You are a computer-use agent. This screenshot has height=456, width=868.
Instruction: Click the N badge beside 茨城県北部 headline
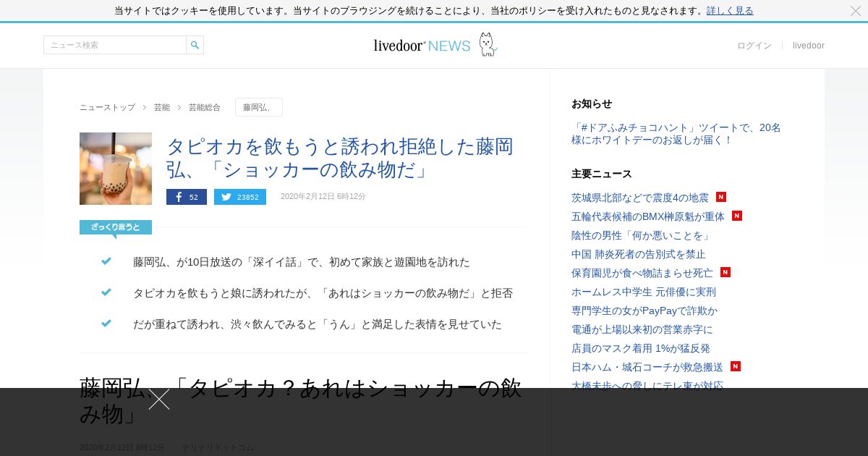click(x=721, y=197)
